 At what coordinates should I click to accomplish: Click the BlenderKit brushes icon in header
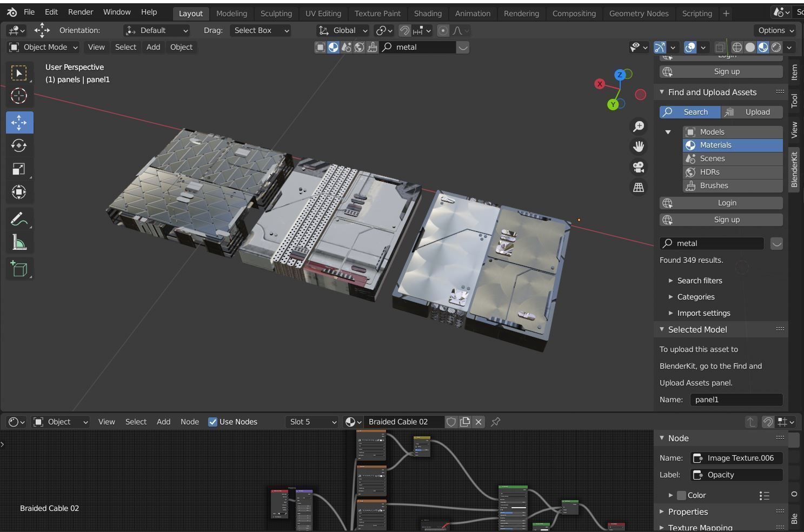372,47
